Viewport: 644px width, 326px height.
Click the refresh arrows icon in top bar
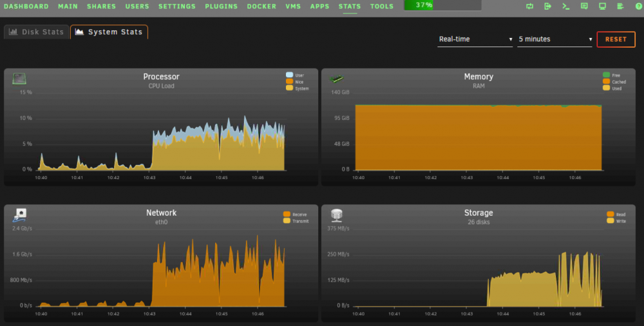[x=530, y=6]
